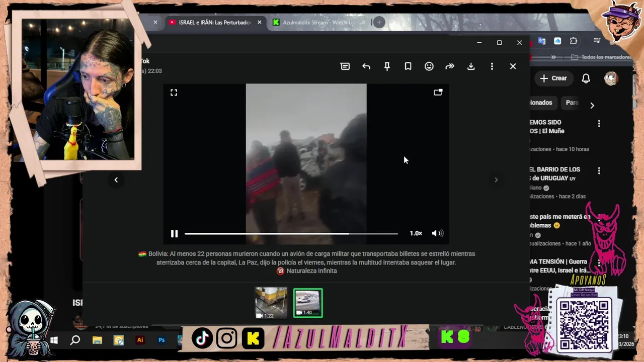
Task: Open Windows taskbar search
Action: point(75,340)
